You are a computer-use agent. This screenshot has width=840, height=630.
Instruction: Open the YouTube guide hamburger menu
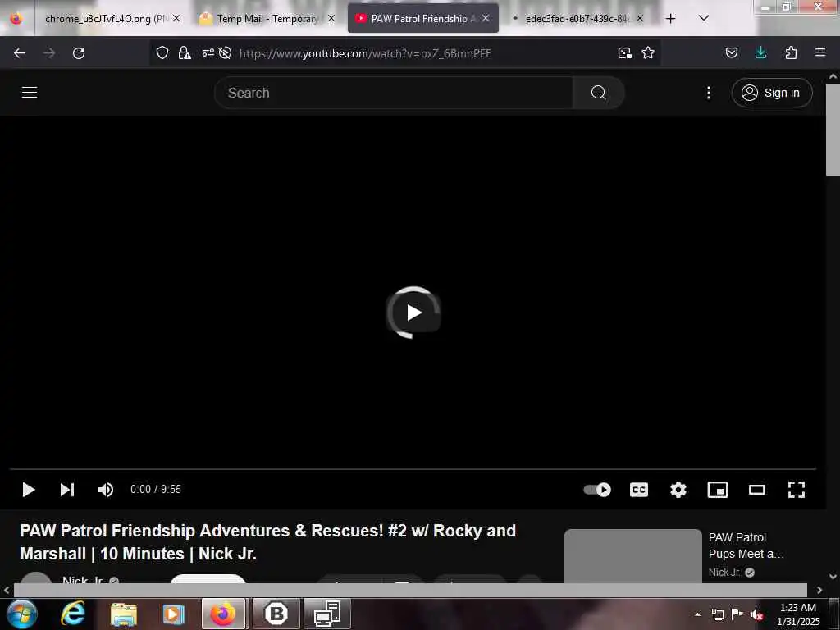point(30,92)
